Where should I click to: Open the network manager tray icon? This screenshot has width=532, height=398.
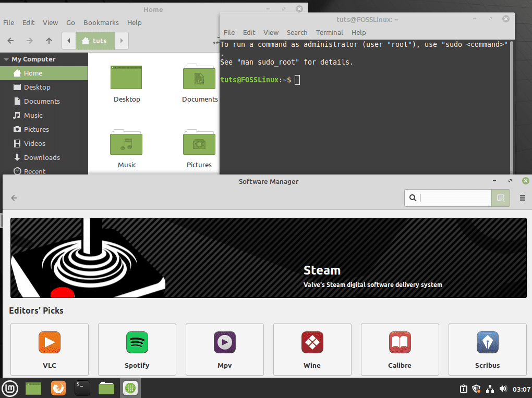tap(490, 389)
